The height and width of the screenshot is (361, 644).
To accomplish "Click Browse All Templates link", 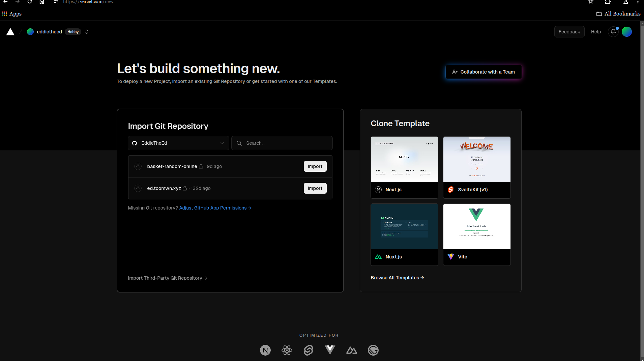I will pyautogui.click(x=397, y=278).
